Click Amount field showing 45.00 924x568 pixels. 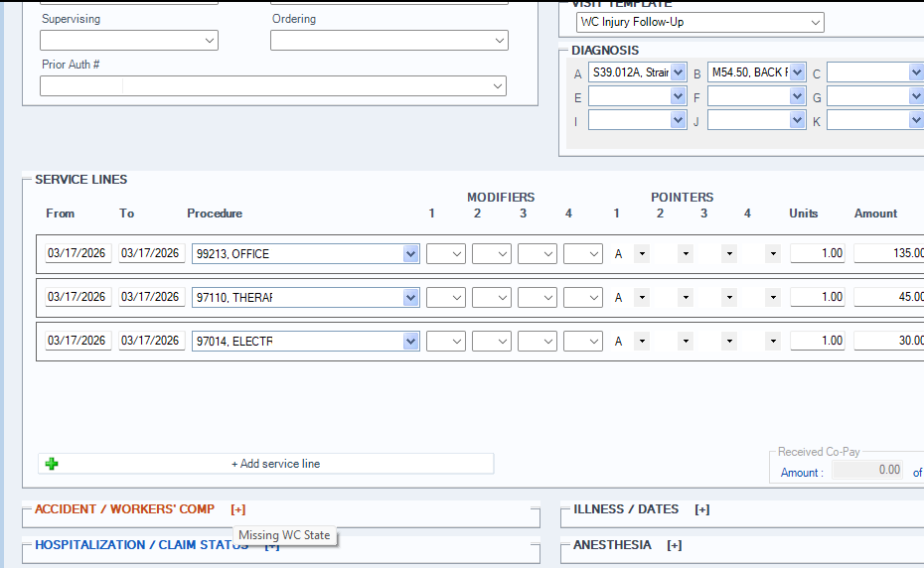point(888,297)
